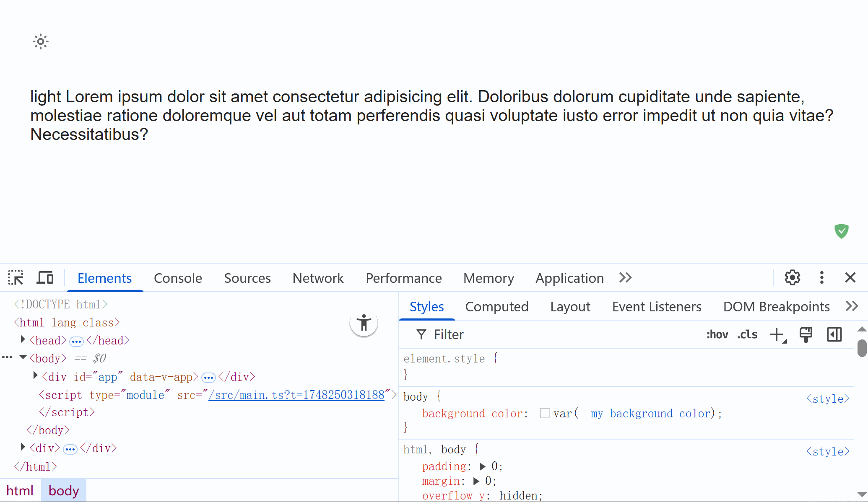Expand the padding shorthand triangle

point(482,466)
